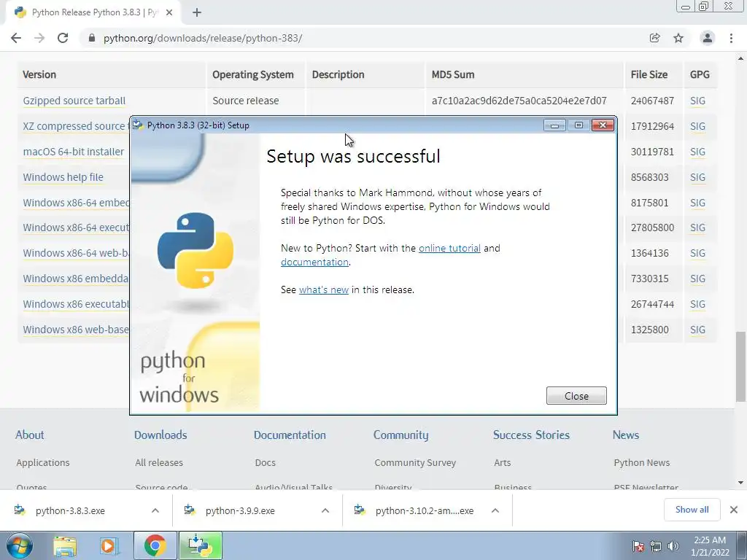This screenshot has height=560, width=747.
Task: Open Arts footer link
Action: pyautogui.click(x=502, y=462)
